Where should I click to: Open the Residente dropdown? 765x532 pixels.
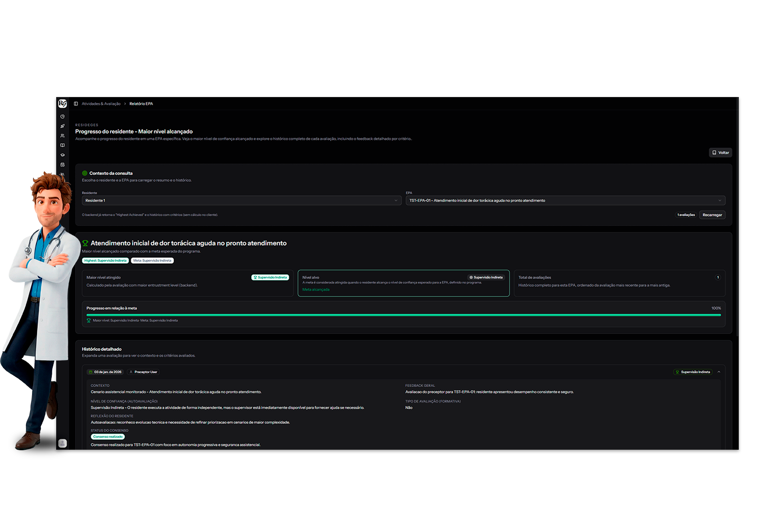[x=241, y=200]
